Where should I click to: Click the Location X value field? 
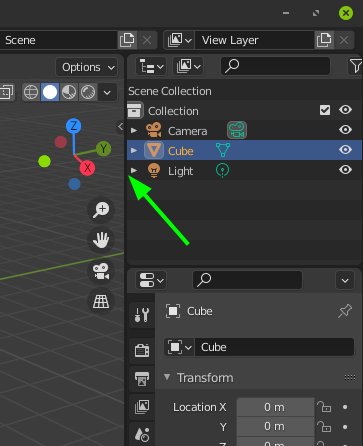pos(275,407)
